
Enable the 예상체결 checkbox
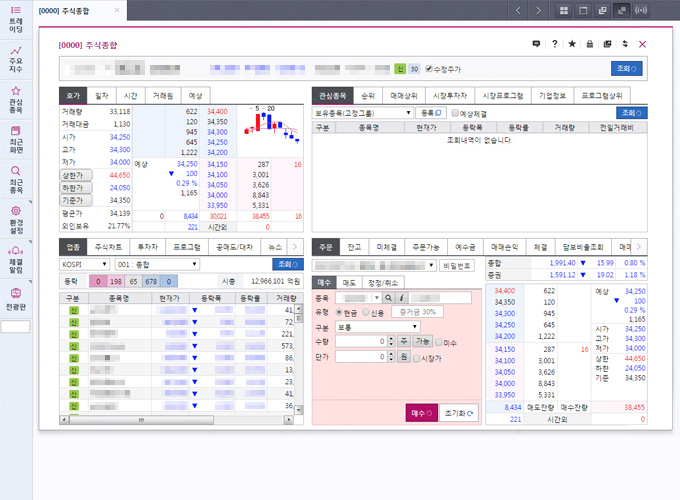[455, 113]
